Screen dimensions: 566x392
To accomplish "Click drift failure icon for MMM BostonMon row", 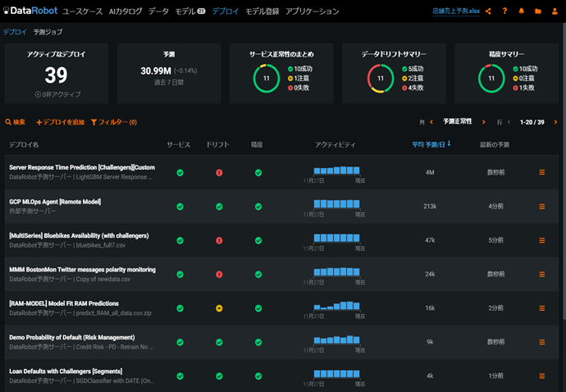I will click(x=219, y=275).
